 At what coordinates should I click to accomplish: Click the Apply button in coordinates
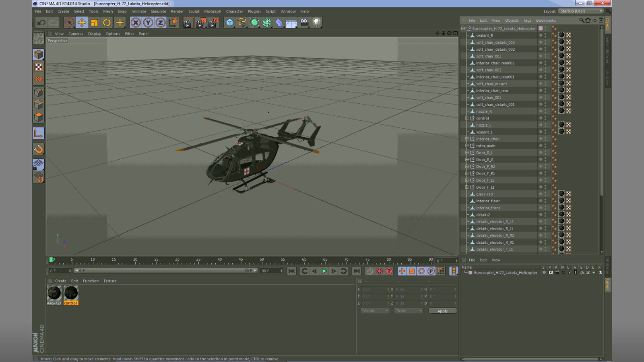[x=442, y=311]
